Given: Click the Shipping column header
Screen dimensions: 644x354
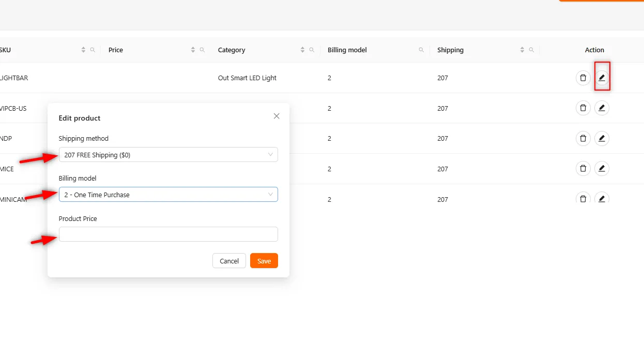Looking at the screenshot, I should click(x=450, y=50).
